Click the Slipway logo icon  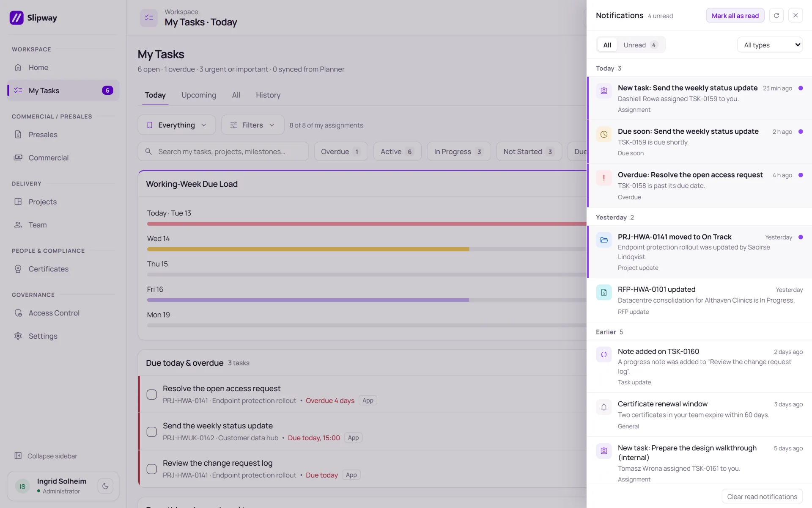(x=16, y=18)
